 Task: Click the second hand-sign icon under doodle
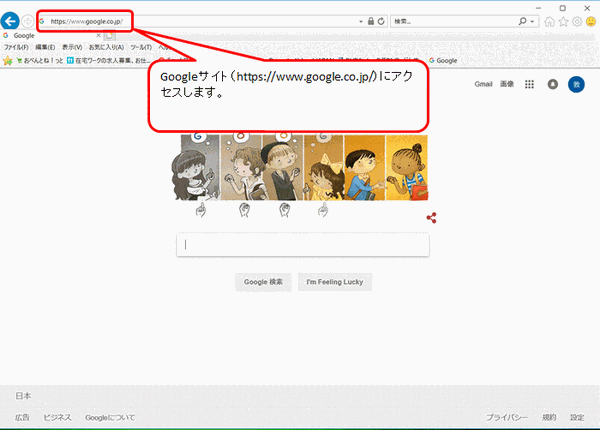[245, 210]
